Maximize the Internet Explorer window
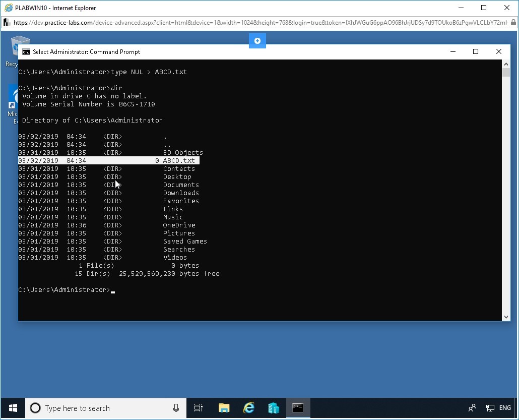Image resolution: width=519 pixels, height=420 pixels. 484,8
